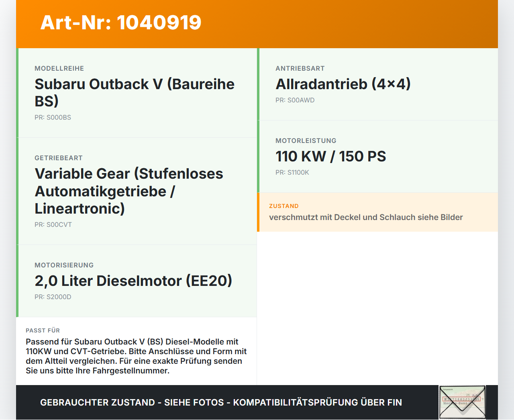Click the 'PR: S2000D' code

[53, 297]
